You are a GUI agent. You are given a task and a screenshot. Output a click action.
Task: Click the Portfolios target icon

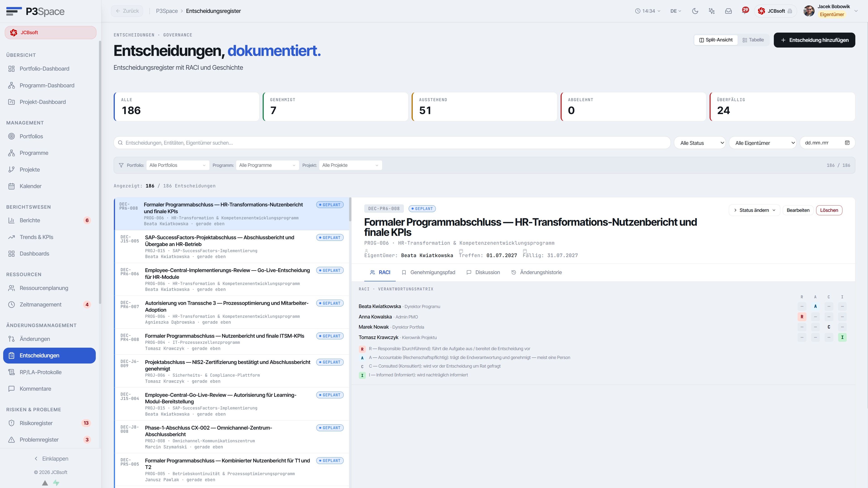(x=12, y=136)
